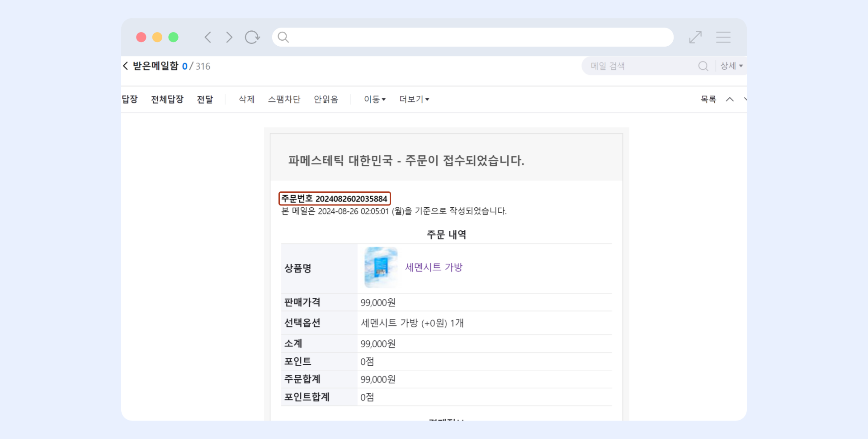Click the 세멘시트 가방 product thumbnail
868x439 pixels.
pos(381,267)
